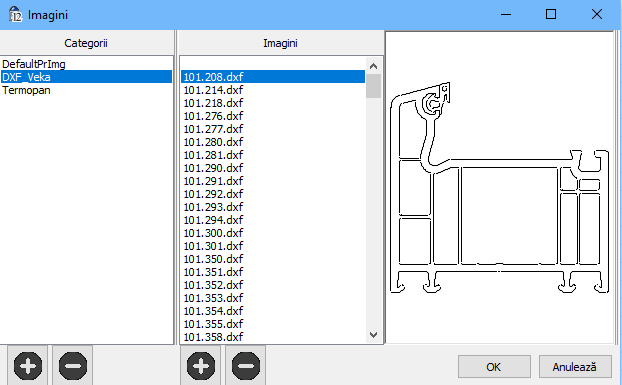Select file 101.208.dxf

coord(273,77)
